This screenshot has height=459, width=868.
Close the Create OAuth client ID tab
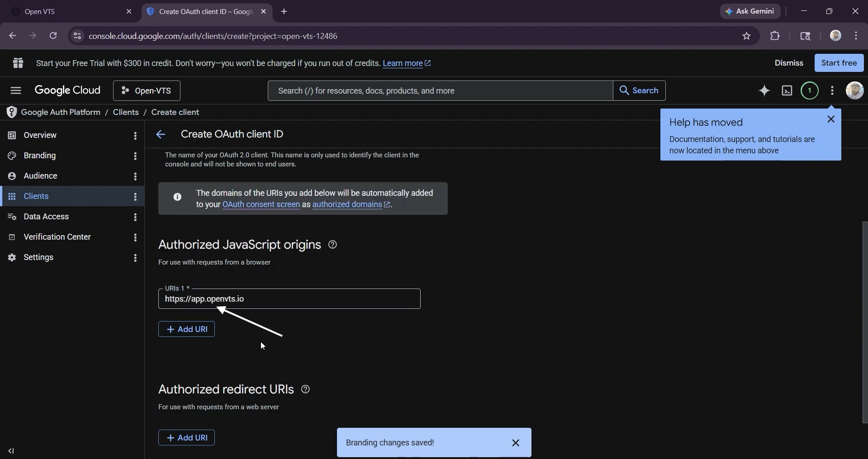pyautogui.click(x=264, y=12)
